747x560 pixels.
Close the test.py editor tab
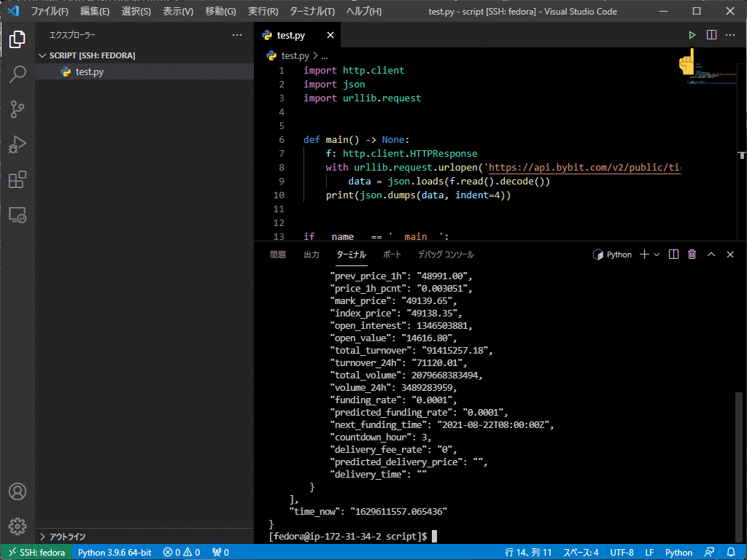pos(330,35)
